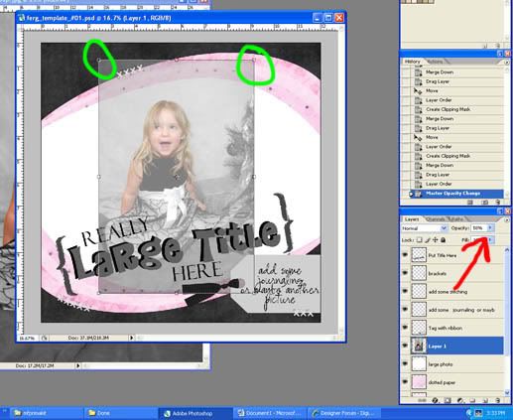Click the top-center transform handle on photo
Image resolution: width=513 pixels, height=420 pixels.
[177, 60]
